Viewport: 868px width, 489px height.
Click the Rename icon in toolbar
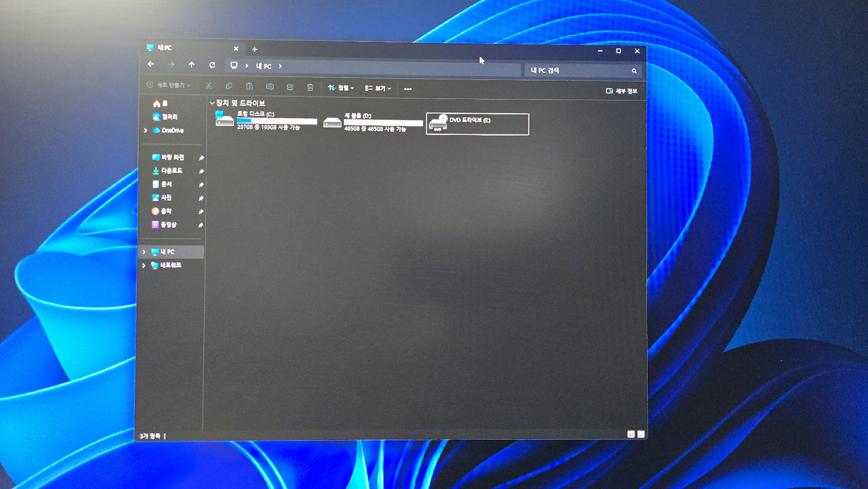tap(270, 87)
